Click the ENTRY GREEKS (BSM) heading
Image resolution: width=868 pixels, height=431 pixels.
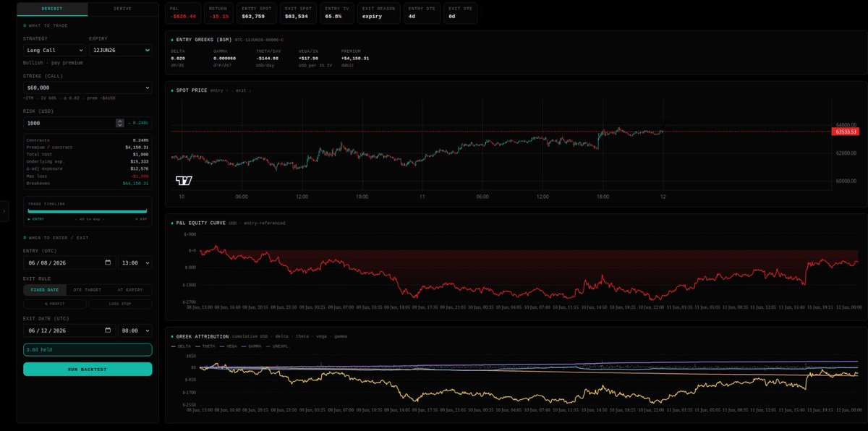[x=203, y=40]
